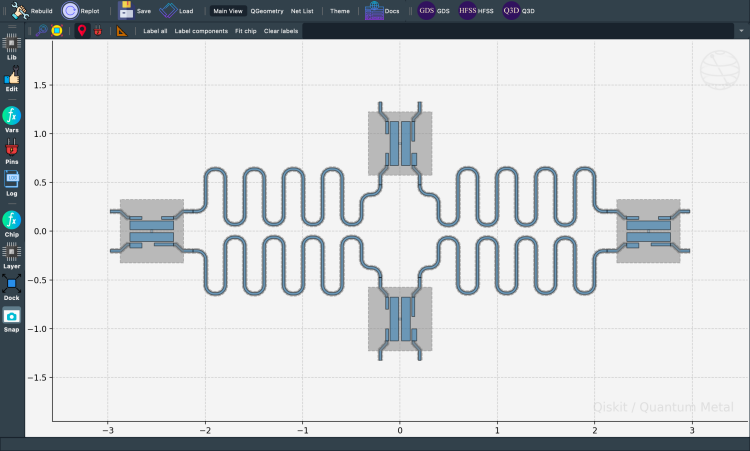Open the Layer panel
The height and width of the screenshot is (451, 750).
tap(11, 256)
